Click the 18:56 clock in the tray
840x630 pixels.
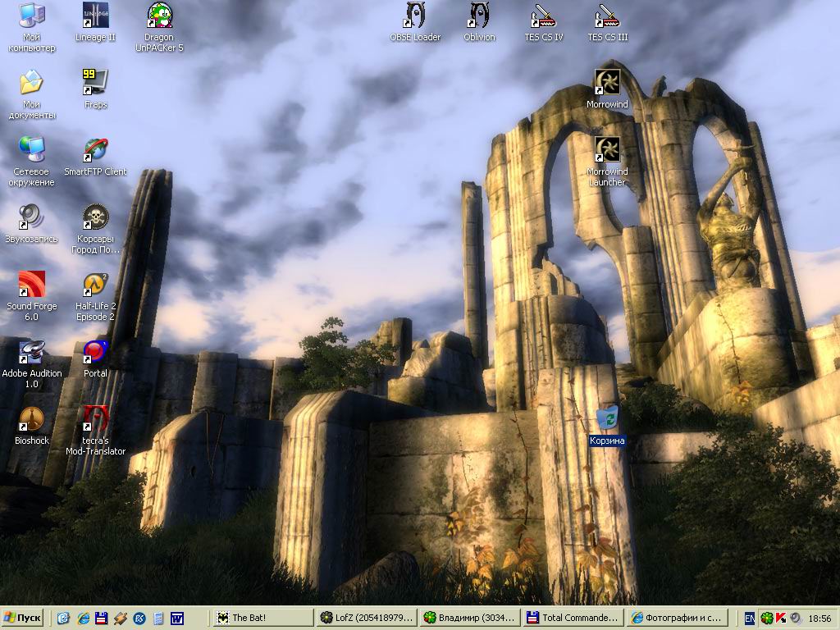pyautogui.click(x=819, y=619)
